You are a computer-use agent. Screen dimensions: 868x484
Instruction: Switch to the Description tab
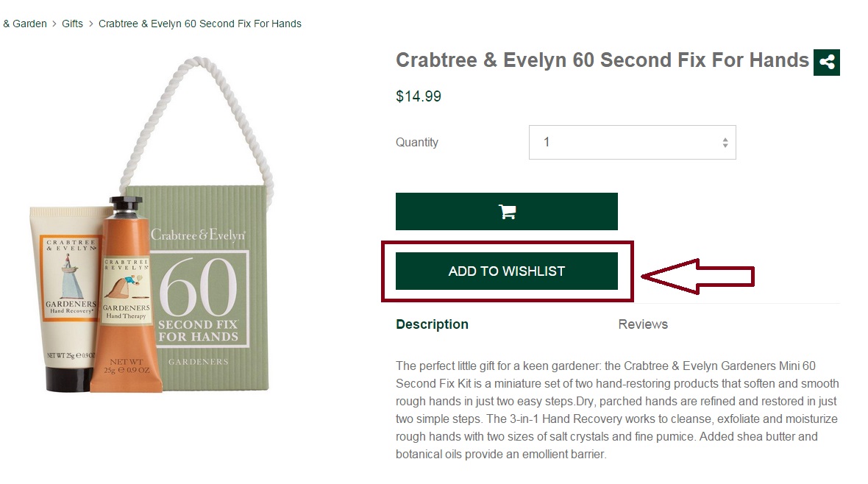432,324
